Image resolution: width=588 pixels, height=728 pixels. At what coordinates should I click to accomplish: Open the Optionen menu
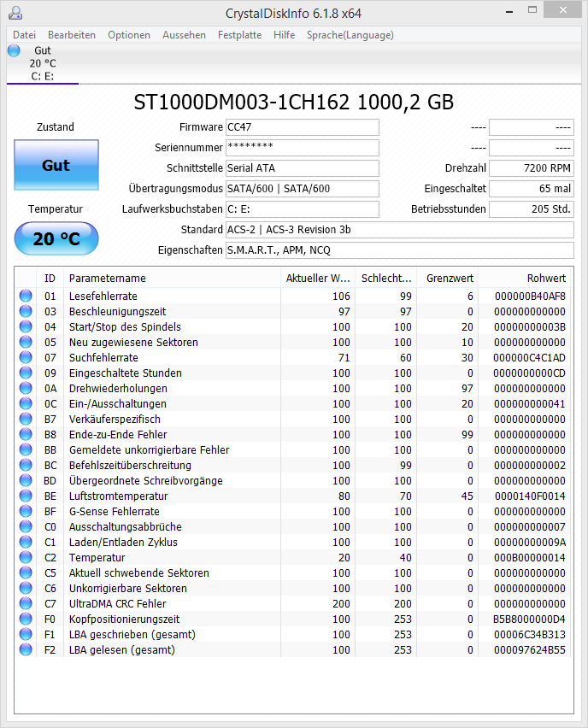(x=129, y=35)
